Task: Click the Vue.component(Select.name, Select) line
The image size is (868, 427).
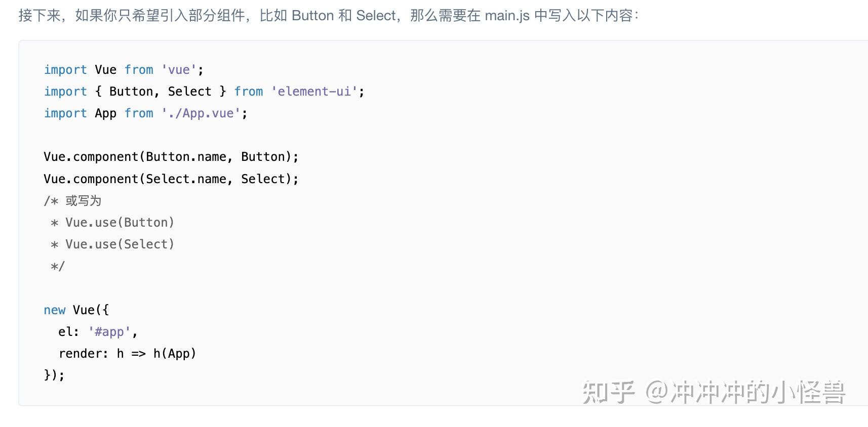Action: [171, 179]
